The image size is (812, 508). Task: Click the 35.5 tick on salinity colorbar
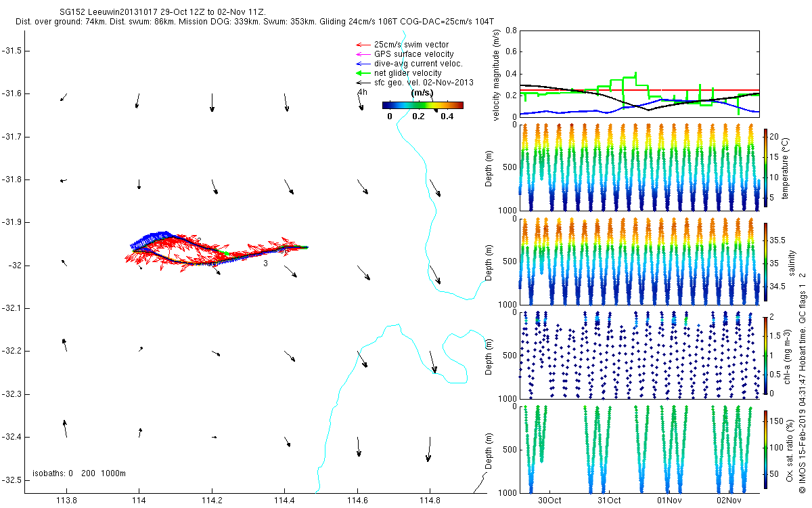coord(777,240)
